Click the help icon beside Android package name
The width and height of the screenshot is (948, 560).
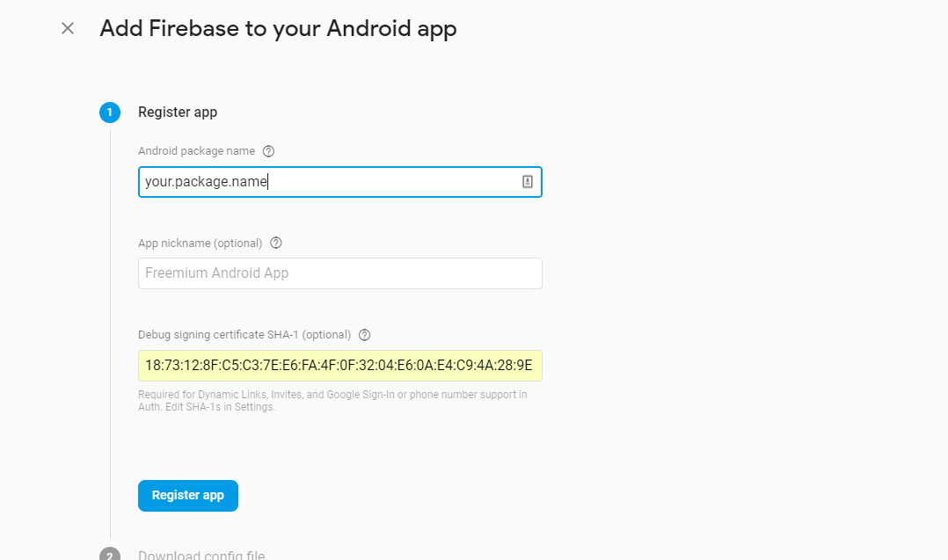(269, 151)
